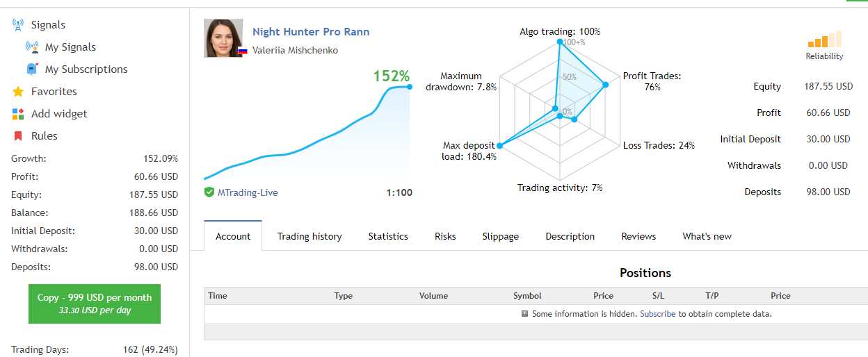Open the Trading history tab

click(x=310, y=236)
